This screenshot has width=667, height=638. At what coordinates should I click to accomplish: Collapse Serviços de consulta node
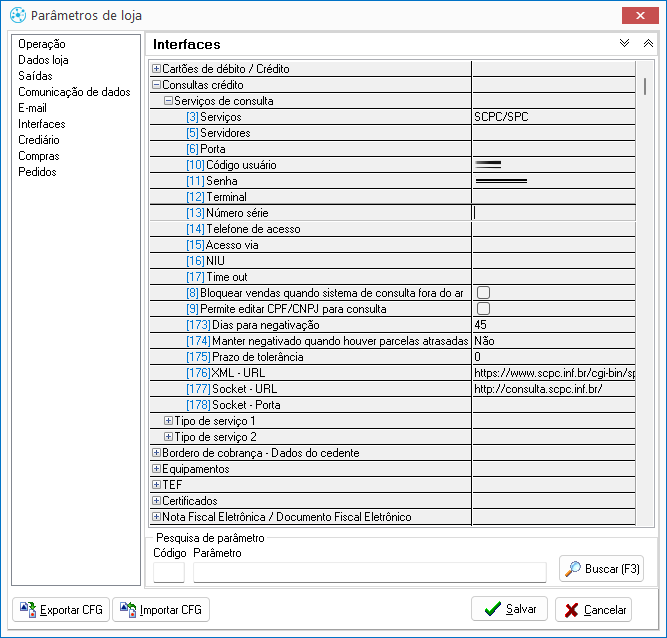tap(168, 101)
